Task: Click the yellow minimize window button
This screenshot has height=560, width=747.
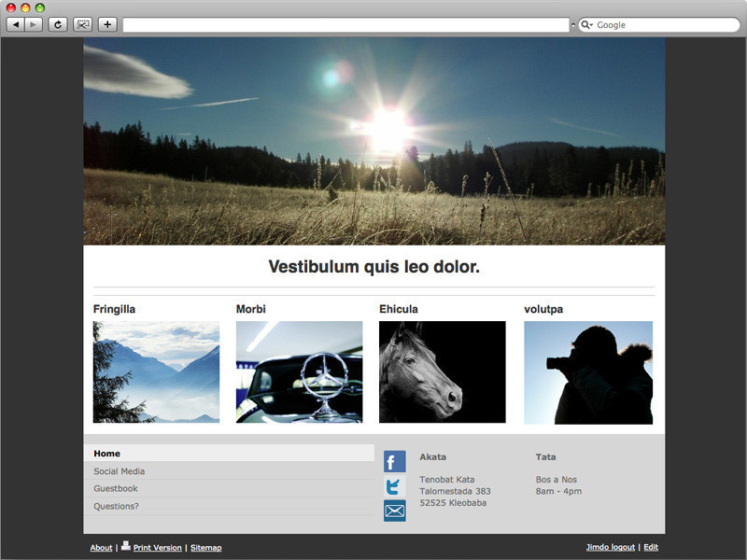Action: coord(25,7)
